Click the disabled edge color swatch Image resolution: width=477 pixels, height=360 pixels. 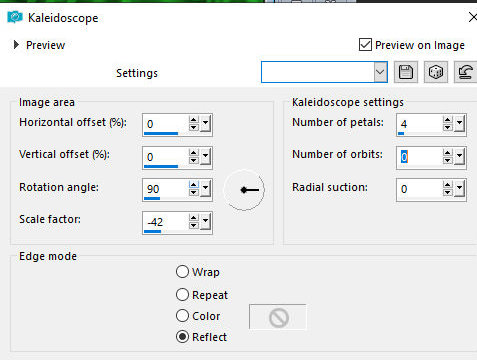tap(278, 317)
